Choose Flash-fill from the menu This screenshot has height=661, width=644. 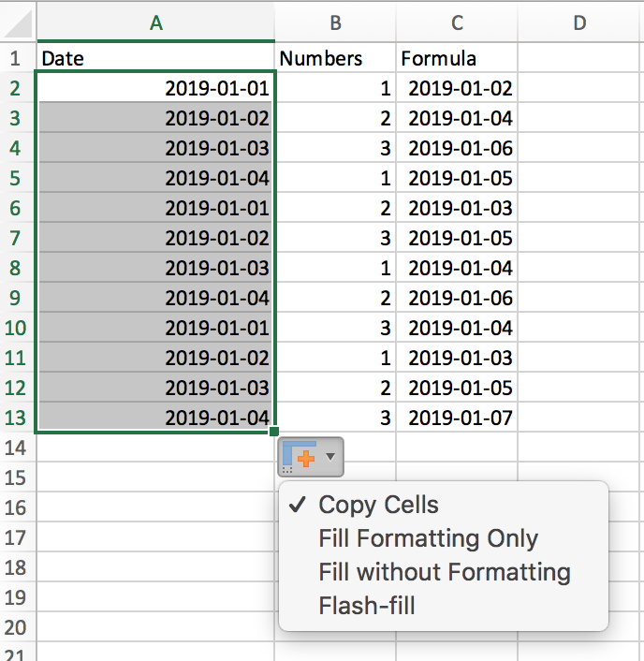tap(367, 605)
